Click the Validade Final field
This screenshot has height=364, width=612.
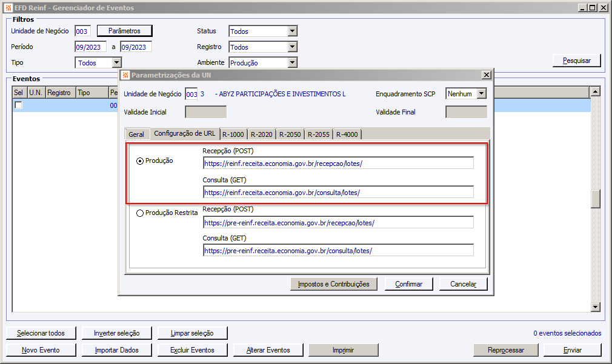[467, 112]
